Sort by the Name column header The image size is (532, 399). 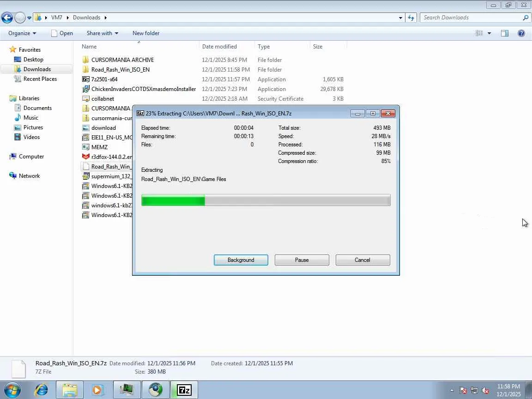[89, 47]
